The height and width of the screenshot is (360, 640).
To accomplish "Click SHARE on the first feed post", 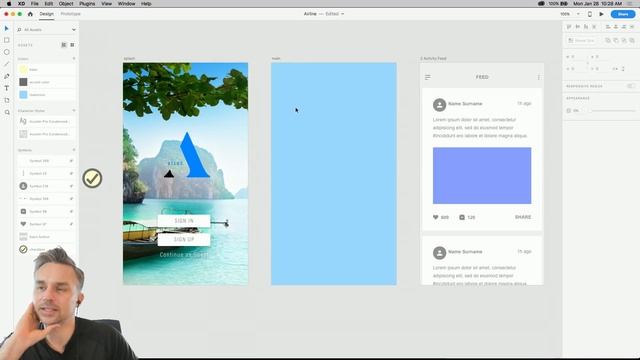I will point(523,217).
